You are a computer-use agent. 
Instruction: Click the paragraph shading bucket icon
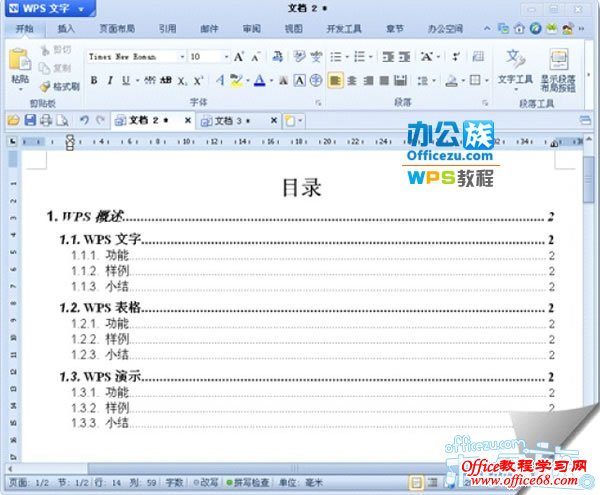click(452, 80)
